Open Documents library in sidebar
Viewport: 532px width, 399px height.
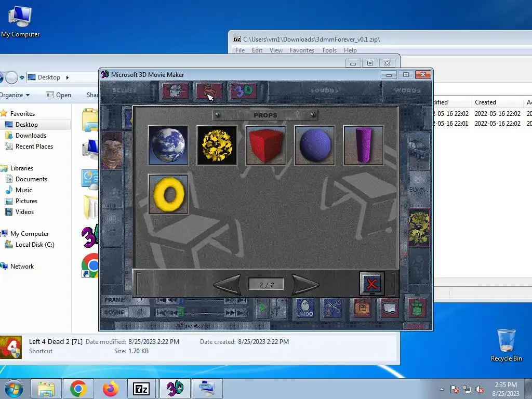pyautogui.click(x=31, y=179)
